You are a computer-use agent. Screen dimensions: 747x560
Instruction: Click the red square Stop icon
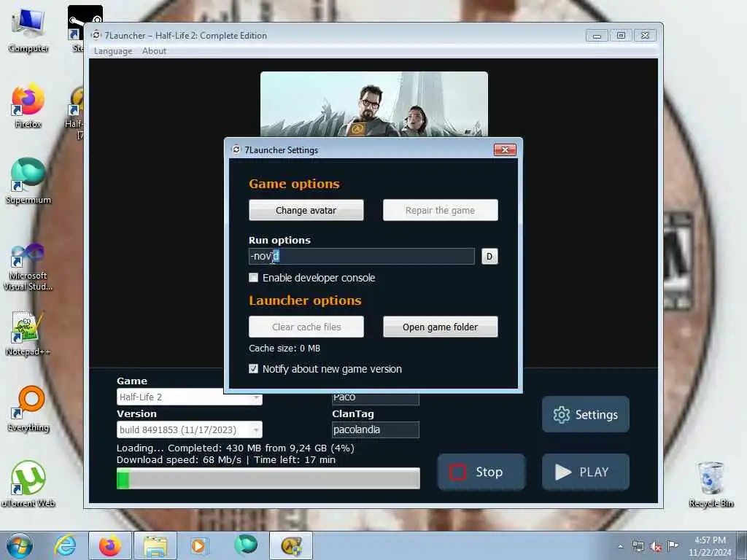click(457, 472)
